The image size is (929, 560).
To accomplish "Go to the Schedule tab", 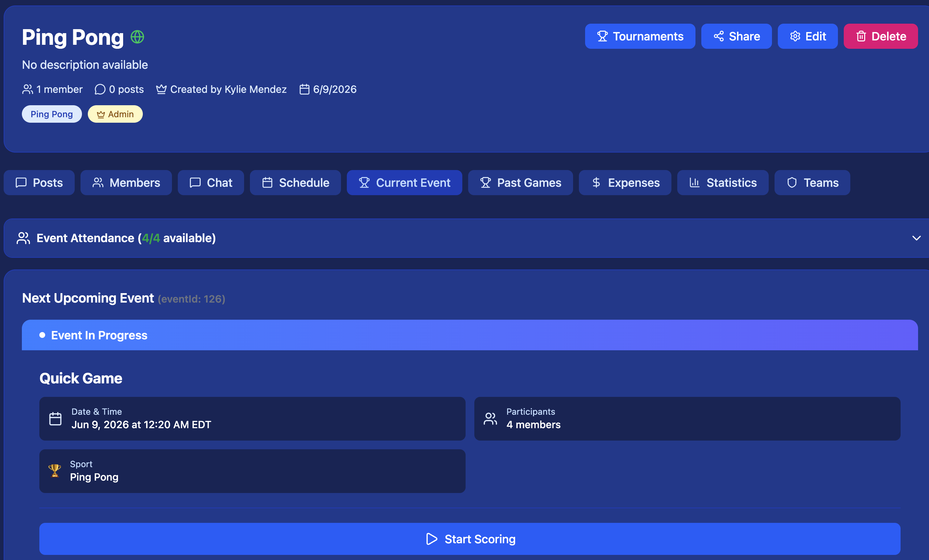I will click(x=295, y=183).
